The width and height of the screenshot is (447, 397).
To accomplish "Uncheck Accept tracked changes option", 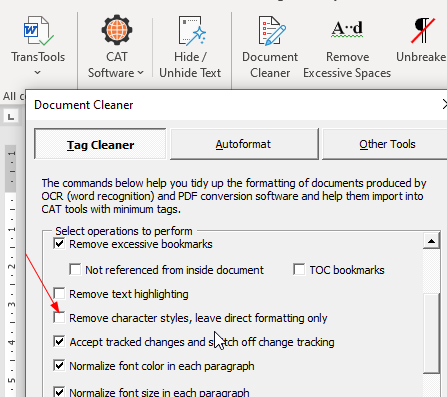I will point(59,341).
